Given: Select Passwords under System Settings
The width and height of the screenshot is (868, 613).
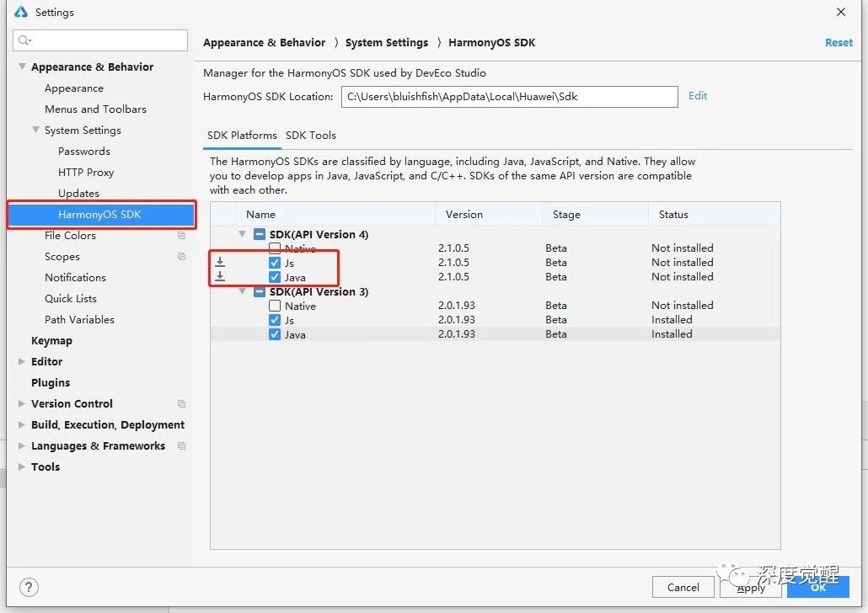Looking at the screenshot, I should (x=84, y=151).
